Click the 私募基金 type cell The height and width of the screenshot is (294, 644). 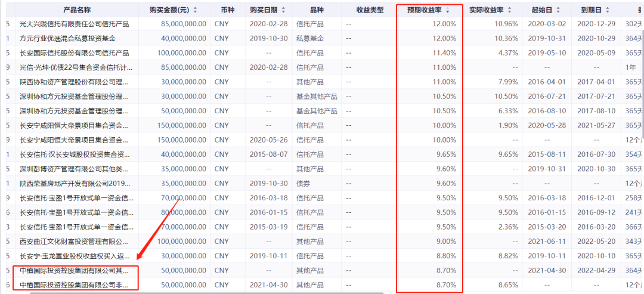point(309,39)
